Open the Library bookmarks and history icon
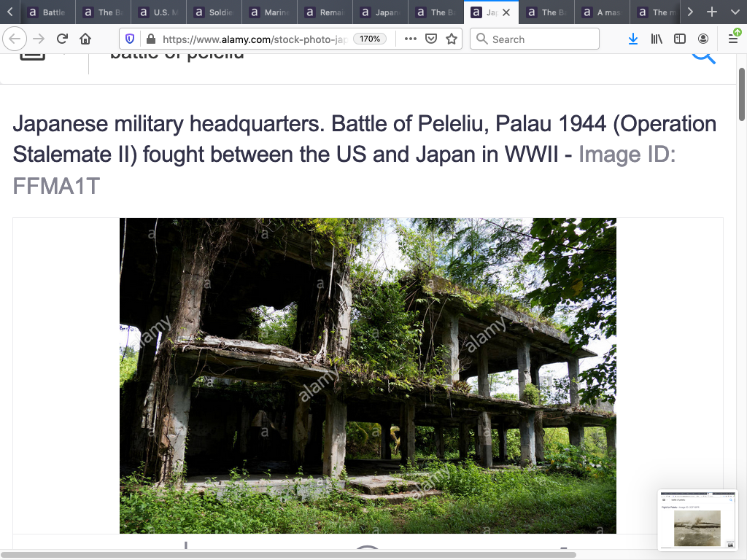Viewport: 747px width, 560px height. [x=657, y=39]
